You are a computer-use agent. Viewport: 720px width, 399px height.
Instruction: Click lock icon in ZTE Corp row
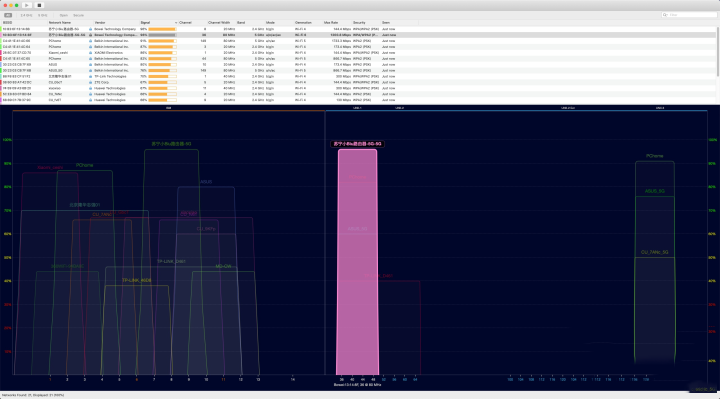pyautogui.click(x=90, y=83)
